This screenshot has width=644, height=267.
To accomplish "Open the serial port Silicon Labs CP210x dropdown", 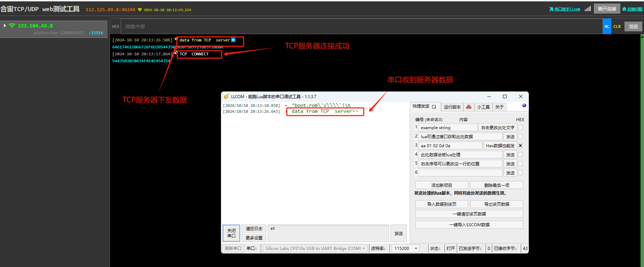I will tap(315, 248).
